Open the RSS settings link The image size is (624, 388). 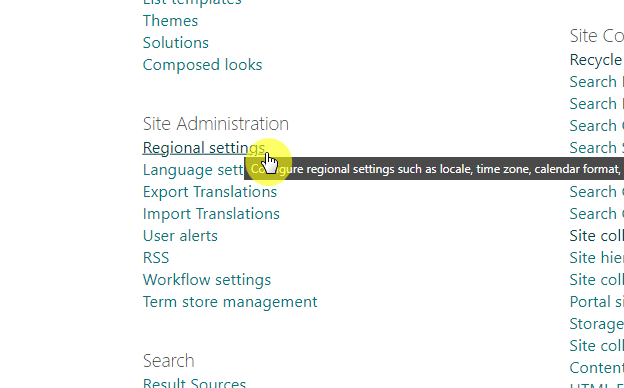[156, 258]
